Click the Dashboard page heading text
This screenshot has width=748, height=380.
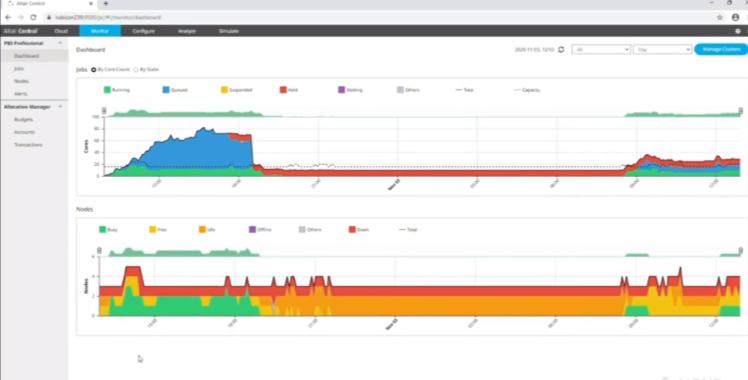91,50
